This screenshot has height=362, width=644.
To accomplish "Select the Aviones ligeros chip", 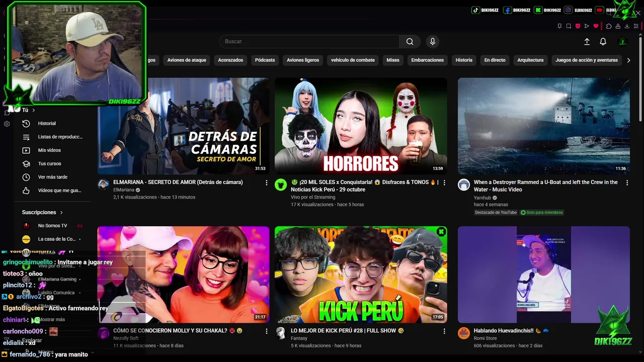I will pos(303,60).
